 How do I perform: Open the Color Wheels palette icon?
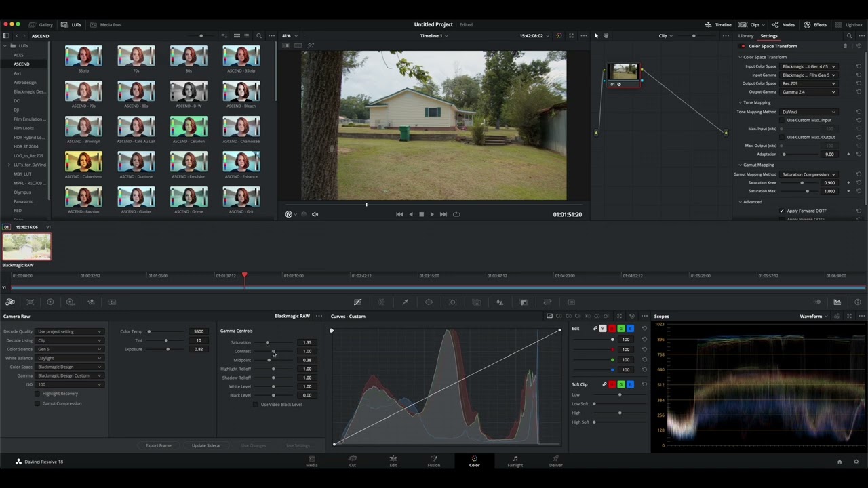coord(50,302)
